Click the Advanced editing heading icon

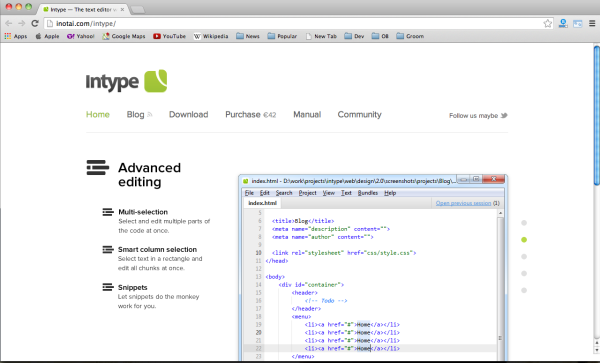(98, 168)
